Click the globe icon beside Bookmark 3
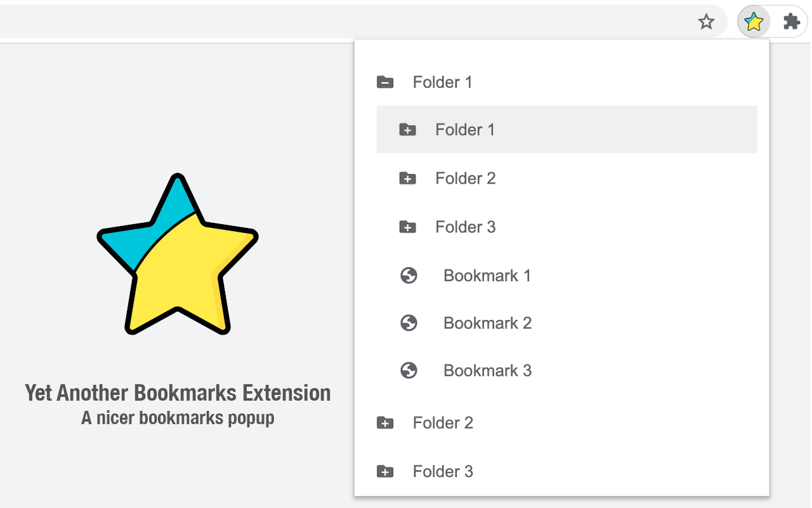Image resolution: width=812 pixels, height=508 pixels. 409,371
